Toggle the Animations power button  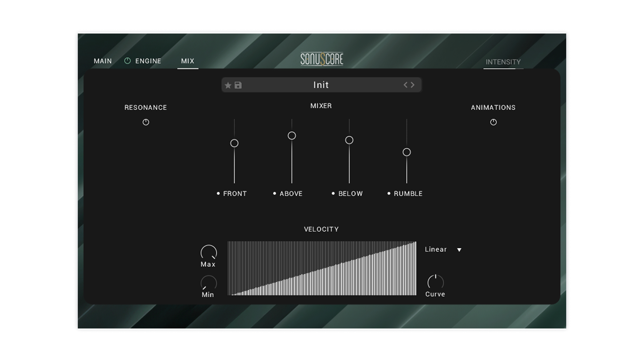(493, 122)
